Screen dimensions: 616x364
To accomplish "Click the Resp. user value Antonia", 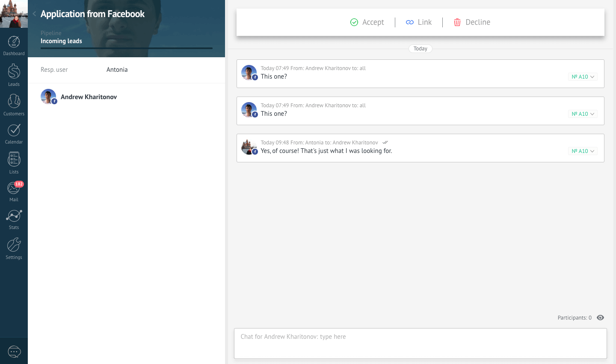I will tap(117, 70).
